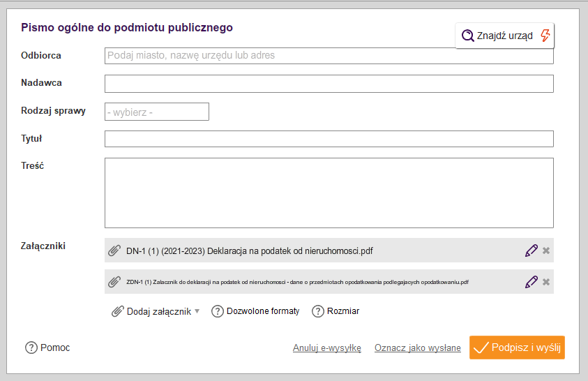Edit the DN-1 attachment with pencil icon

pyautogui.click(x=531, y=251)
